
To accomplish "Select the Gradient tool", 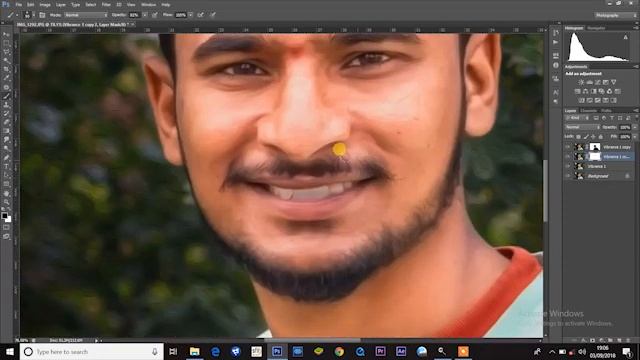I will [6, 131].
